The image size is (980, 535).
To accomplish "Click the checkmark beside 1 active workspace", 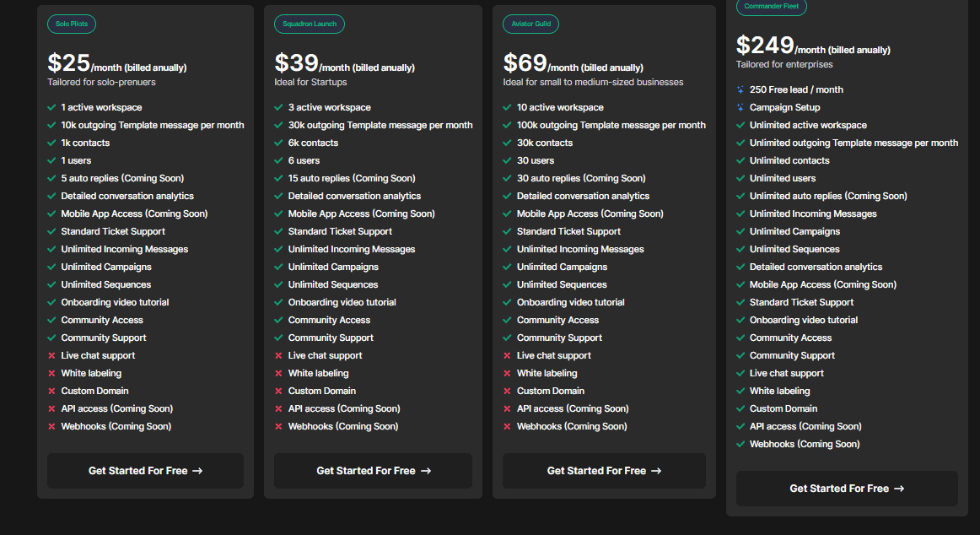I will tap(51, 107).
